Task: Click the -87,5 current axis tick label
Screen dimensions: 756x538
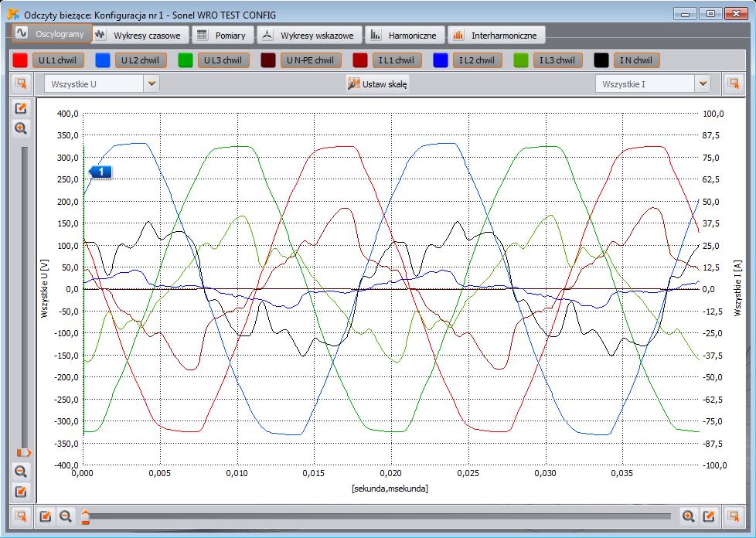Action: [713, 443]
